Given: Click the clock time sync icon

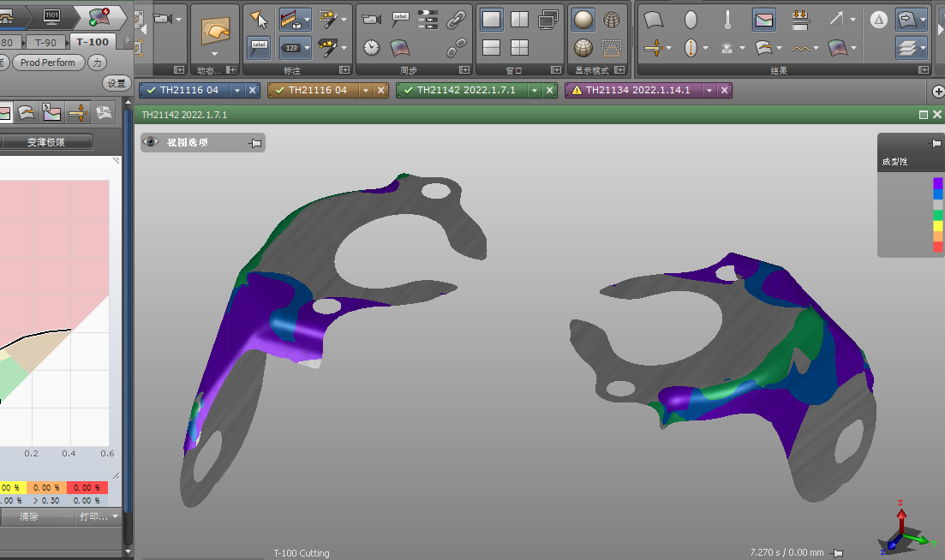Looking at the screenshot, I should [371, 48].
